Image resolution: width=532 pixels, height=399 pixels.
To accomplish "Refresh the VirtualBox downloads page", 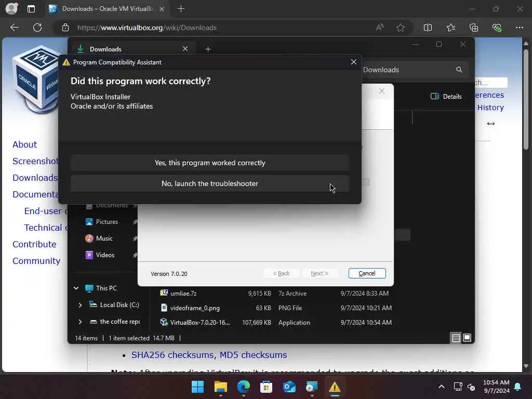I will tap(37, 28).
